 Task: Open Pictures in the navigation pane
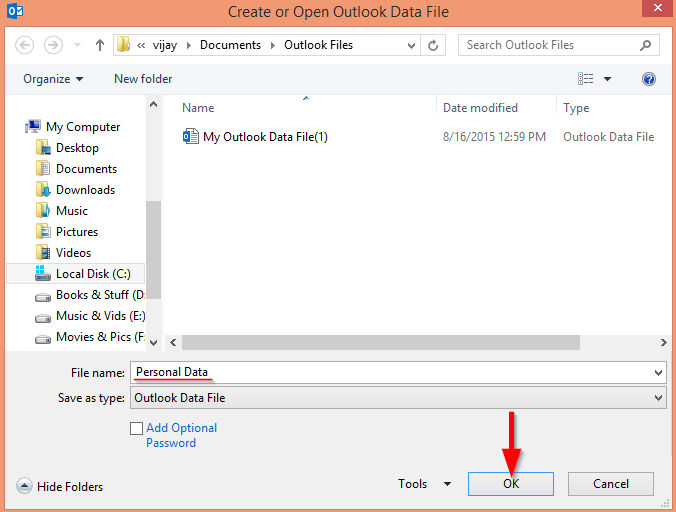(x=77, y=232)
